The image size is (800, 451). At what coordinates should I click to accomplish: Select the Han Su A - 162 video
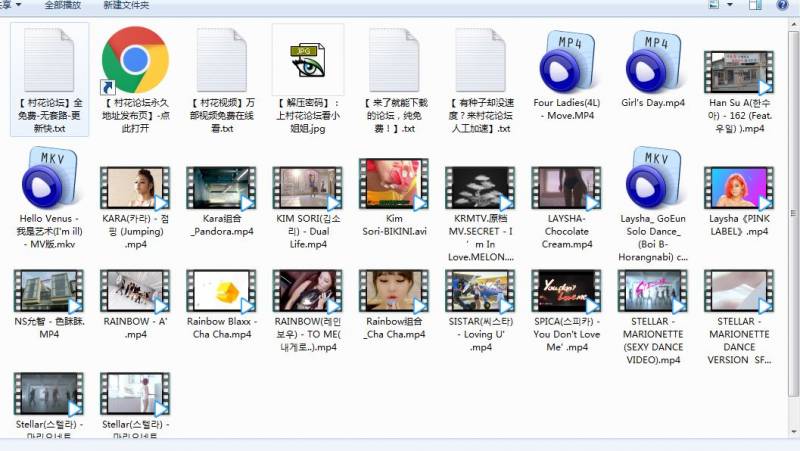(739, 92)
